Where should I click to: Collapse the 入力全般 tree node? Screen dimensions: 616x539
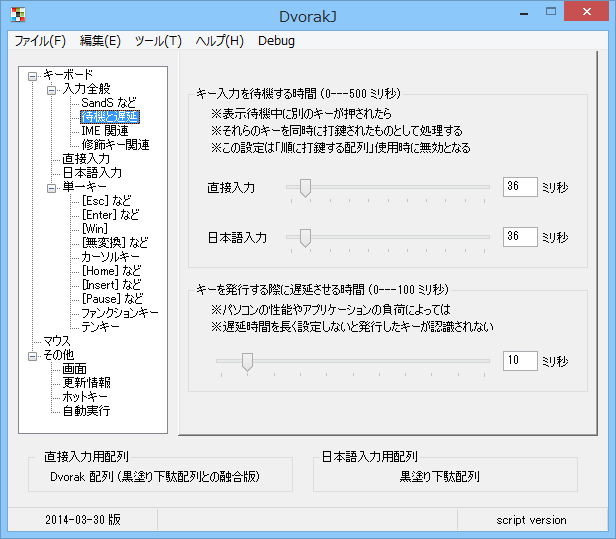[51, 90]
